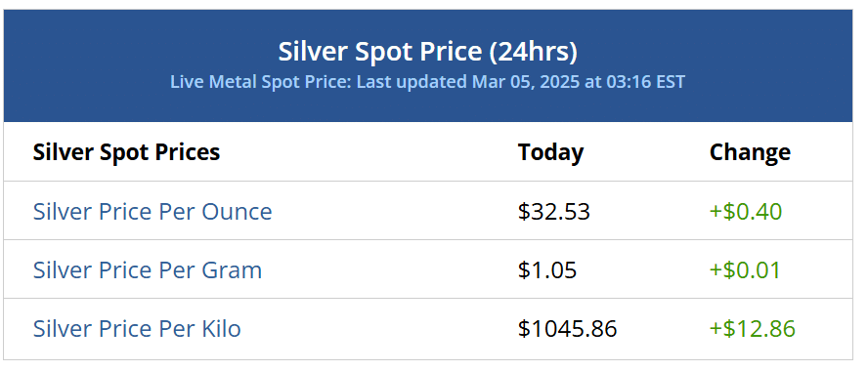Click the (24hrs) text in the header
This screenshot has width=868, height=371.
click(533, 52)
